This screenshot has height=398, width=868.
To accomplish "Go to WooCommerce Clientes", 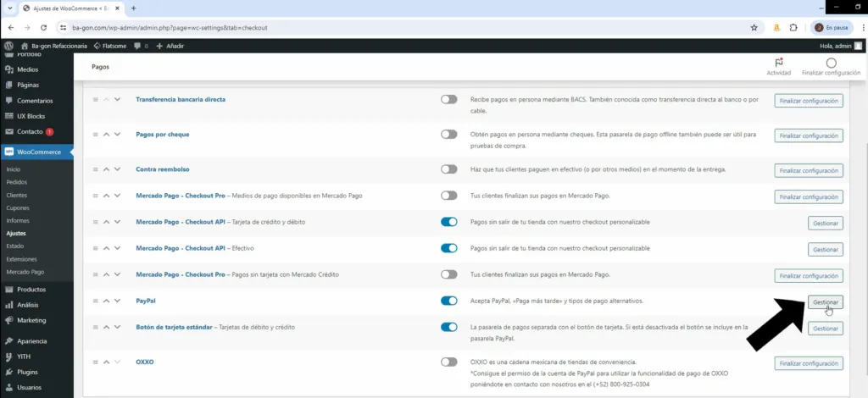I will (17, 195).
